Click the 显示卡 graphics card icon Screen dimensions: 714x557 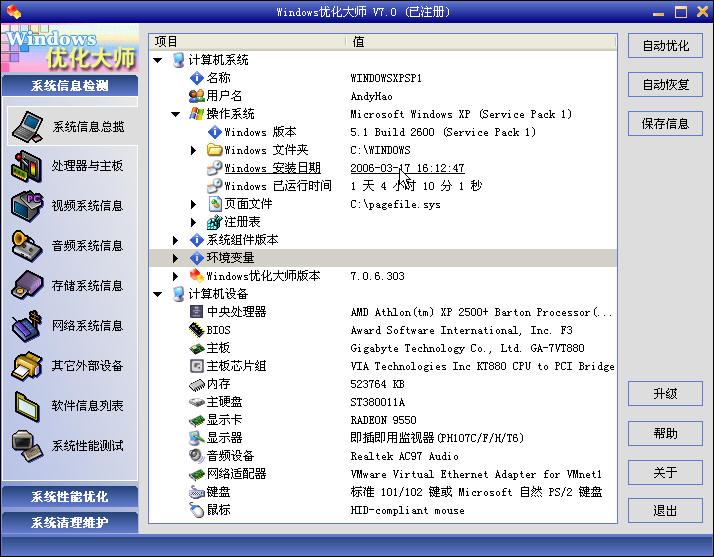[x=196, y=420]
